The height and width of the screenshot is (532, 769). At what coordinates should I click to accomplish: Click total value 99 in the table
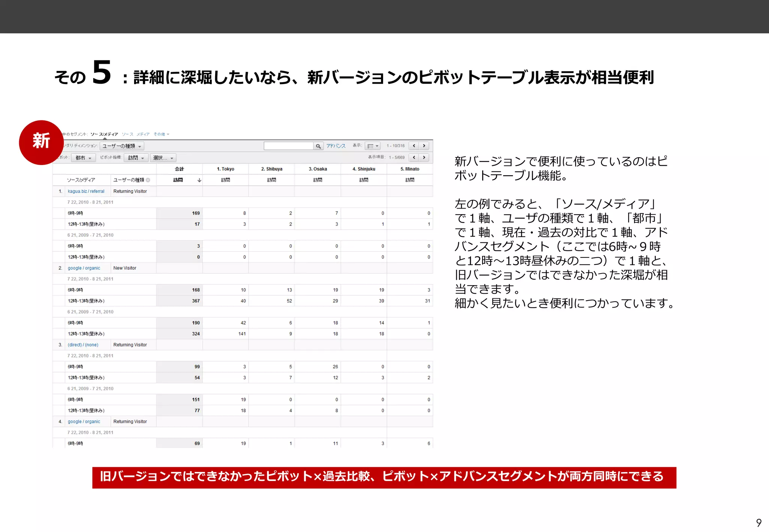coord(197,367)
